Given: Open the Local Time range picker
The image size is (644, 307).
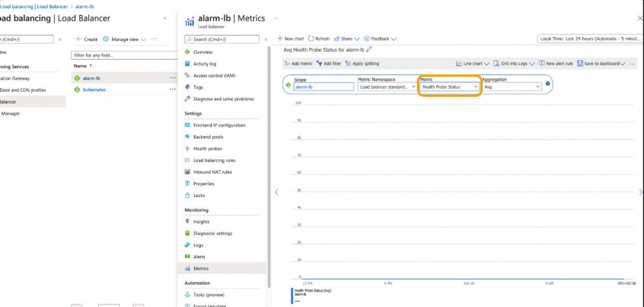Looking at the screenshot, I should [589, 39].
